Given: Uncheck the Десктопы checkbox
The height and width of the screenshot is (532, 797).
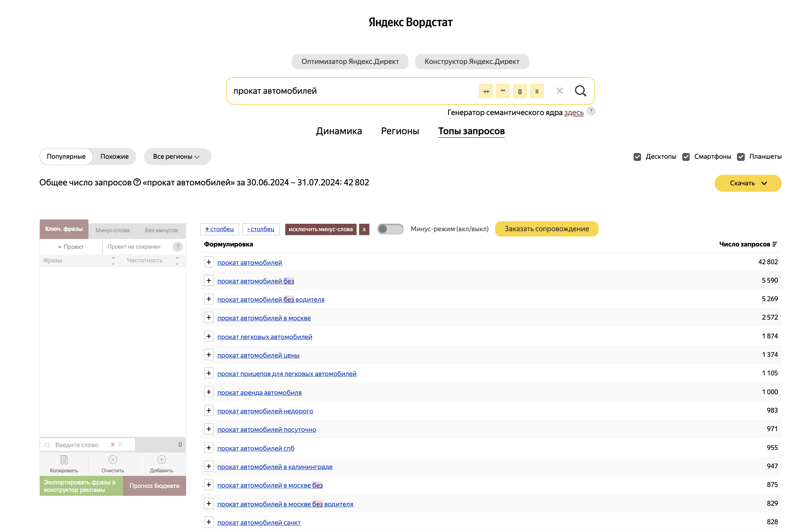Looking at the screenshot, I should (637, 157).
